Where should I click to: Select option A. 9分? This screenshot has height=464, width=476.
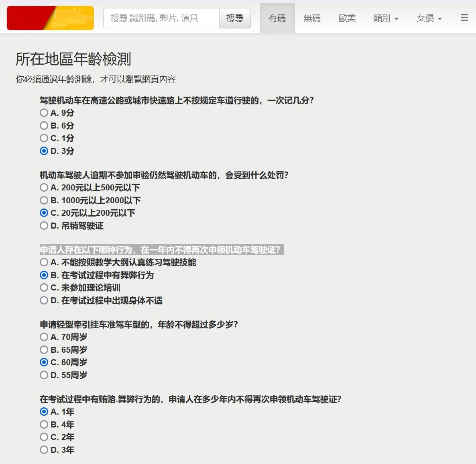44,113
